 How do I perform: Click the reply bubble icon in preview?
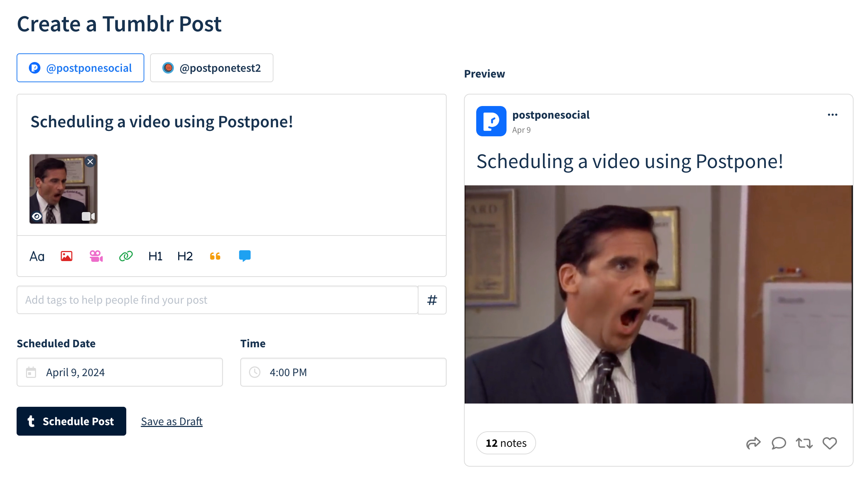pyautogui.click(x=779, y=443)
